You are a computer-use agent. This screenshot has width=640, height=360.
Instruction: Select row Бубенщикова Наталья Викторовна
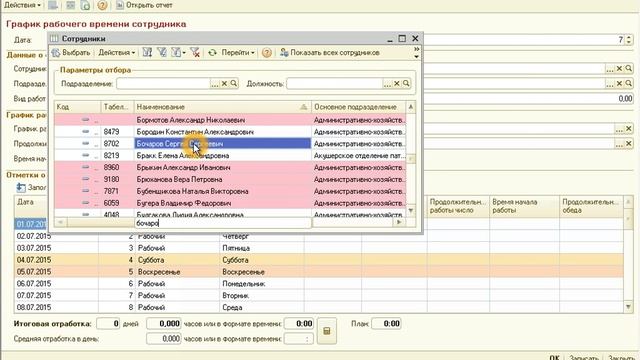(231, 191)
